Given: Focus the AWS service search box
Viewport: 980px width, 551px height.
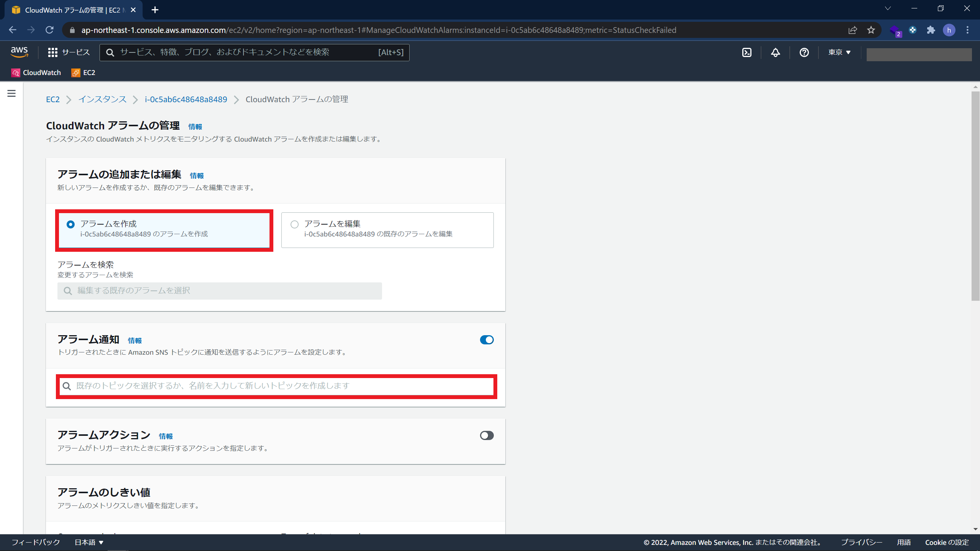Looking at the screenshot, I should point(255,52).
